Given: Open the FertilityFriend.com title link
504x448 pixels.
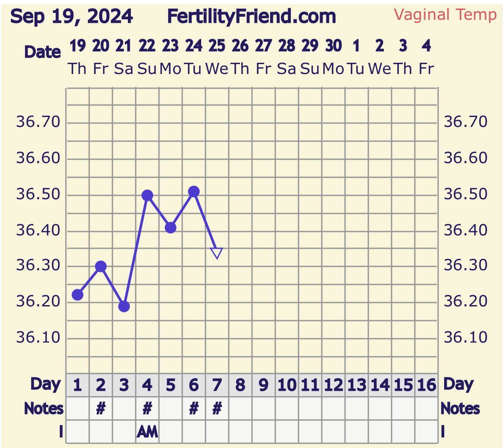Looking at the screenshot, I should pyautogui.click(x=251, y=17).
